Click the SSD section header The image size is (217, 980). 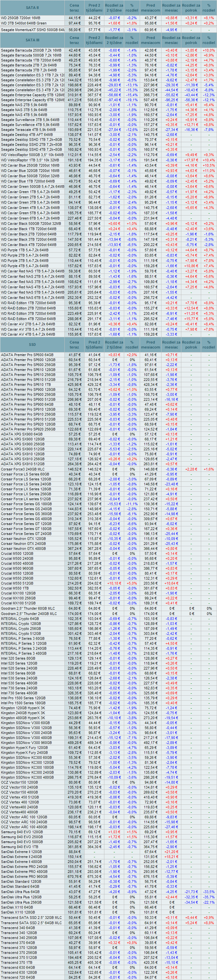click(x=32, y=345)
